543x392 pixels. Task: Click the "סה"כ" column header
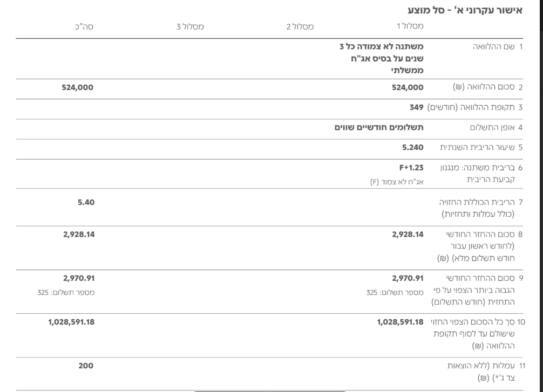84,26
